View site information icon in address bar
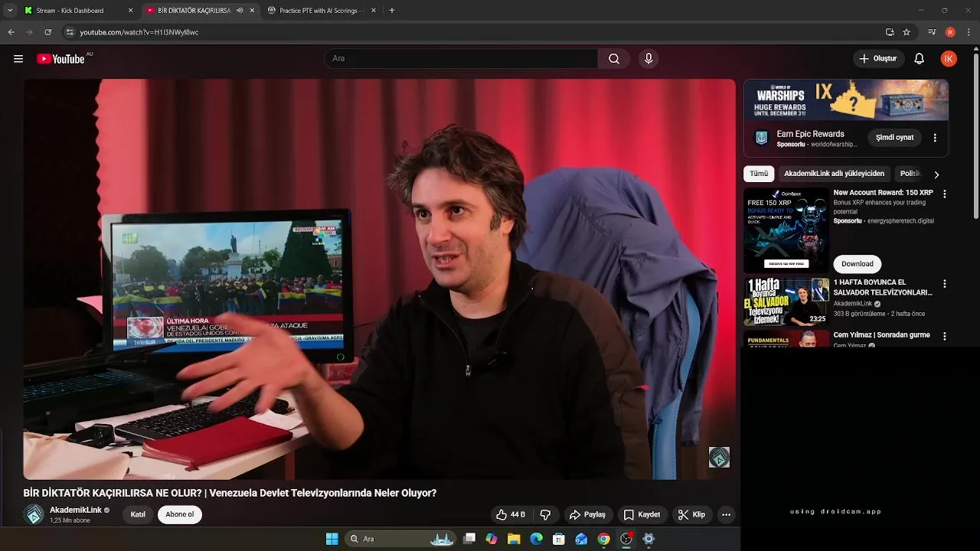 [x=70, y=32]
